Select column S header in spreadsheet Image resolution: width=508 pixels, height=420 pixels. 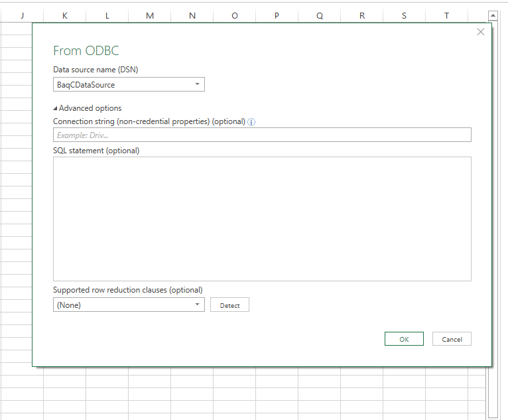coord(404,15)
